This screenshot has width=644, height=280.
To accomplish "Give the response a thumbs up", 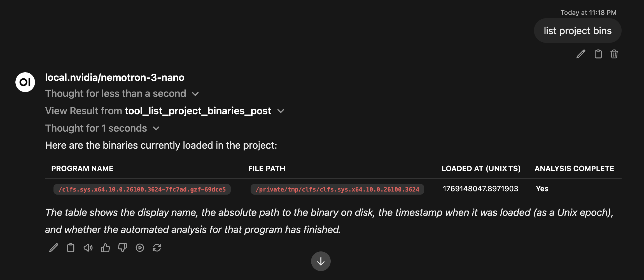I will point(105,248).
